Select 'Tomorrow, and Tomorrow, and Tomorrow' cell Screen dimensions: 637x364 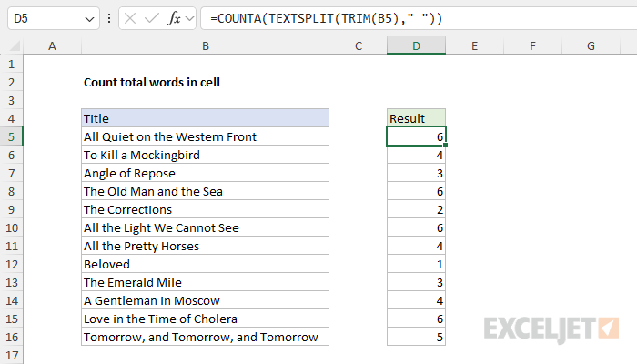coord(205,337)
